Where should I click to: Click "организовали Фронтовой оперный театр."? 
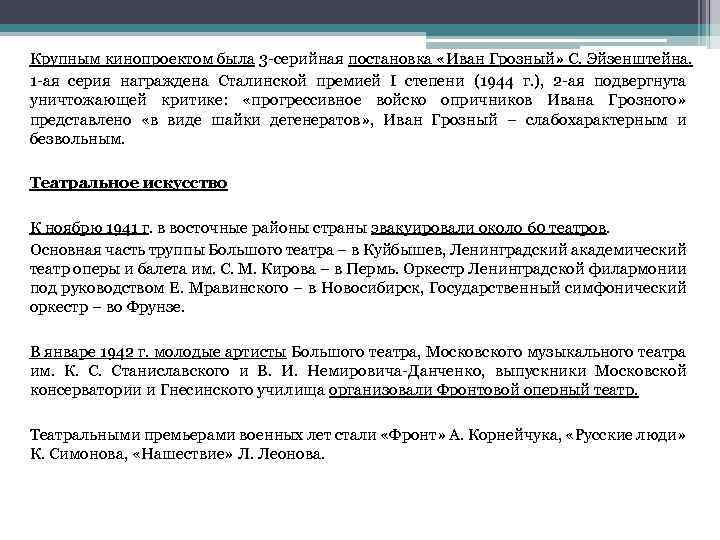pos(484,390)
